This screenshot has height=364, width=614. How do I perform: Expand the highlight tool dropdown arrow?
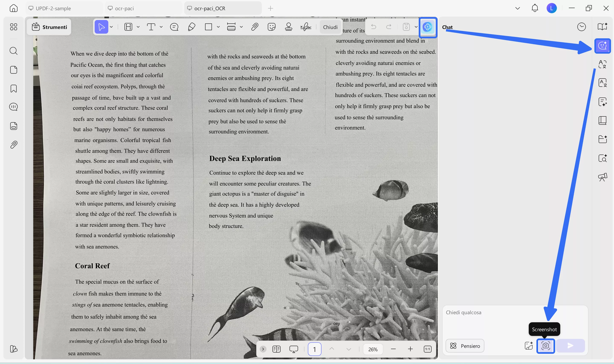pyautogui.click(x=138, y=27)
